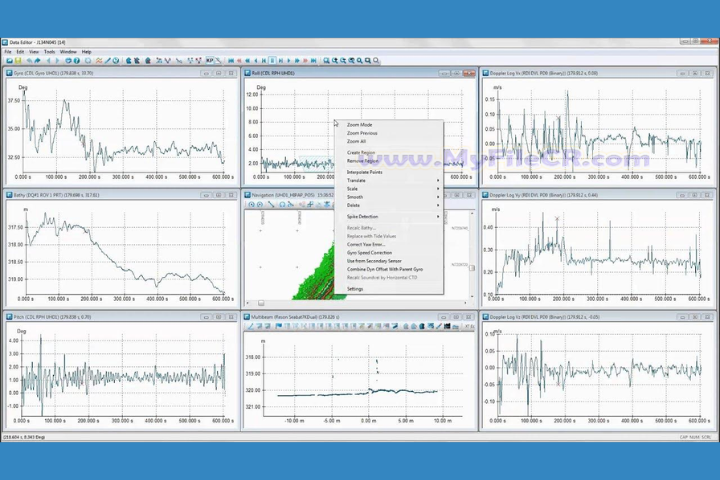Click the Multibeam window title text
720x480 pixels.
[x=295, y=317]
